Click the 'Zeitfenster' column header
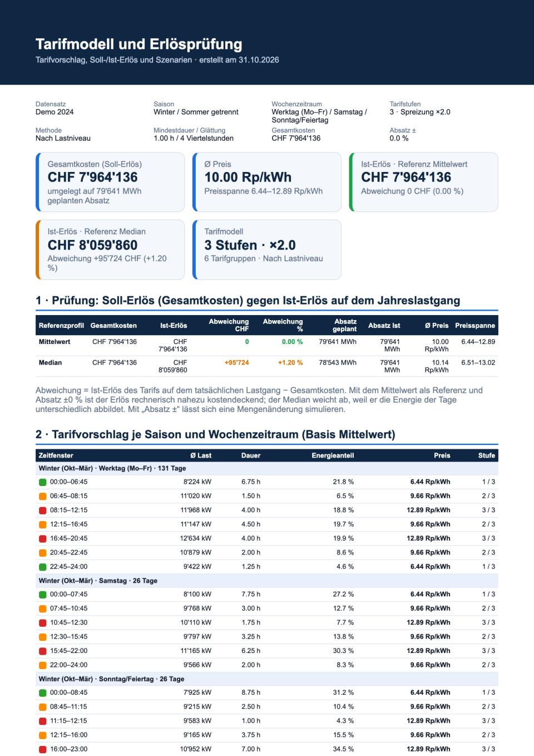This screenshot has height=756, width=534. [x=56, y=455]
